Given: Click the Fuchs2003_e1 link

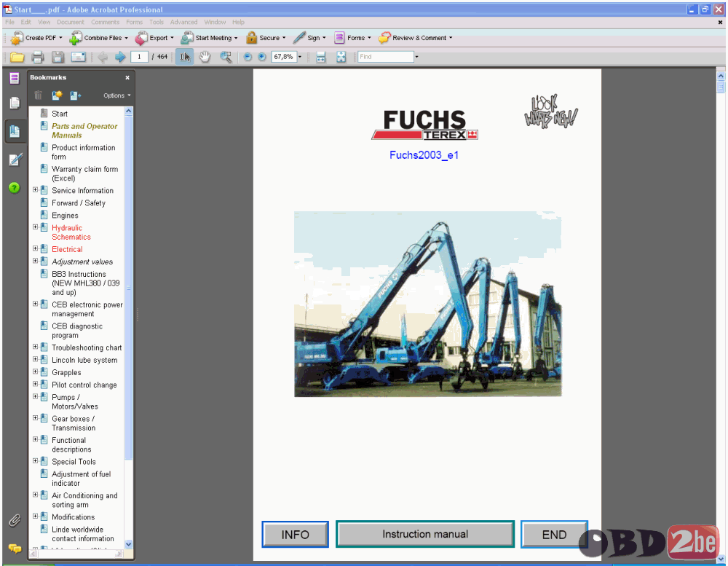Looking at the screenshot, I should [424, 154].
